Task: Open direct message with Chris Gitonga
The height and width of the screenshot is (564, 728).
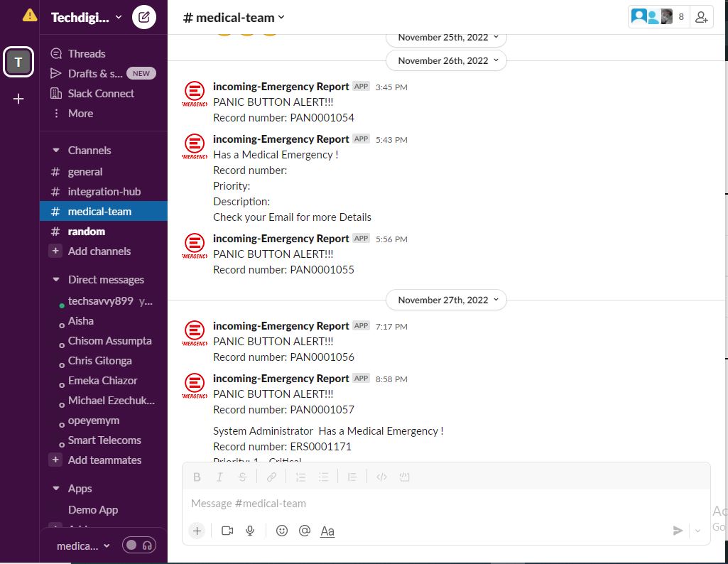Action: [x=99, y=361]
